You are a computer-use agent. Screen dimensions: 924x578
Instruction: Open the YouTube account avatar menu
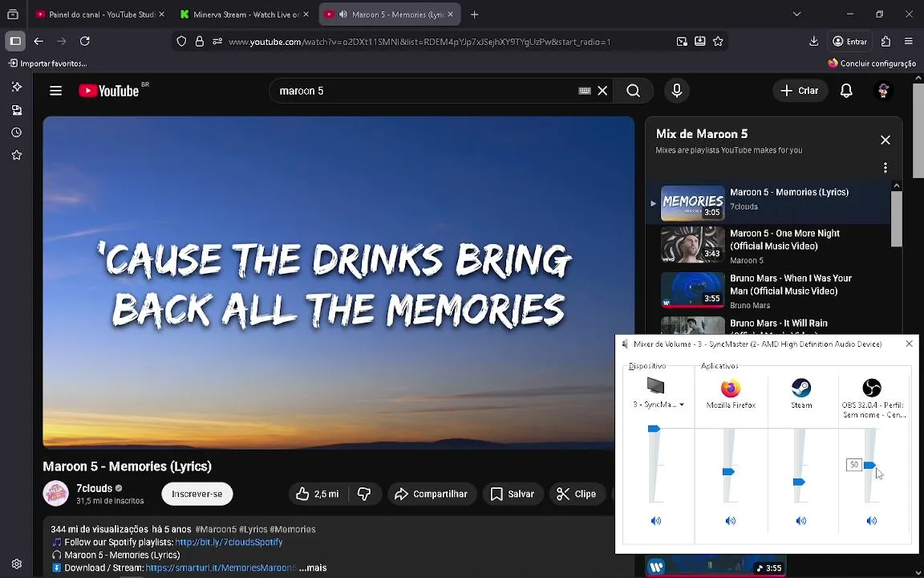(883, 91)
